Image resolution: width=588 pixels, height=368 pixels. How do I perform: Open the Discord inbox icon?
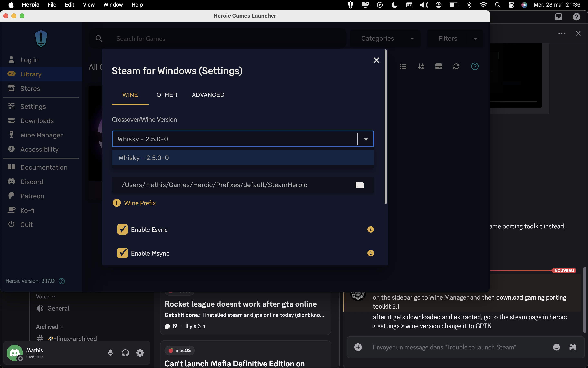pyautogui.click(x=559, y=17)
